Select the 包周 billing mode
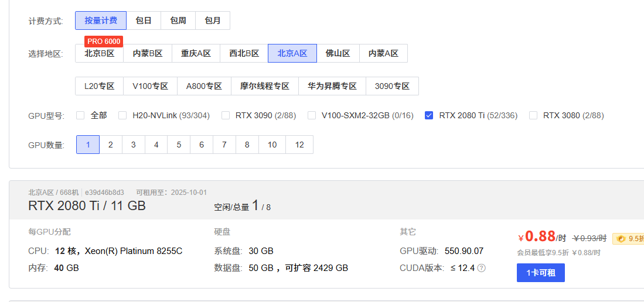 click(178, 20)
